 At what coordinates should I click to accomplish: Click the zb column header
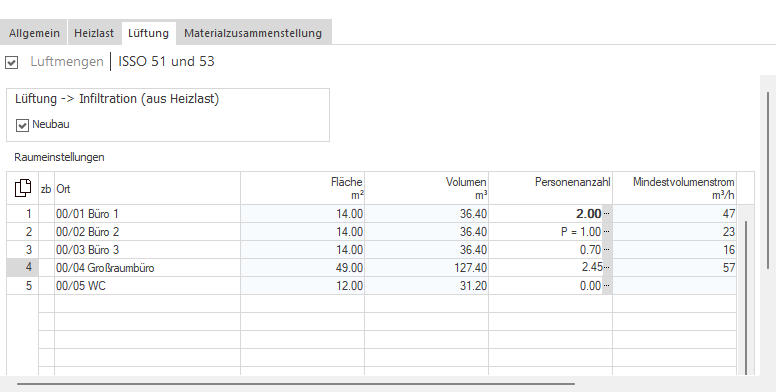pyautogui.click(x=47, y=188)
